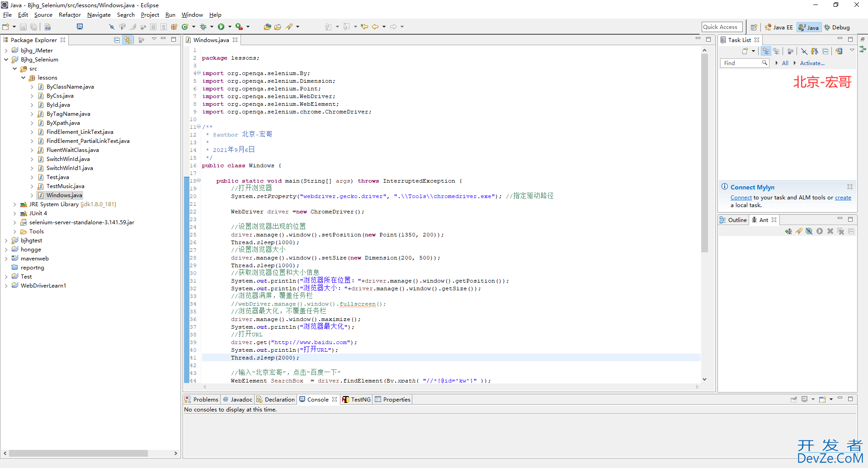Click the Open Terminal monitor icon
The width and height of the screenshot is (868, 468).
(x=80, y=27)
